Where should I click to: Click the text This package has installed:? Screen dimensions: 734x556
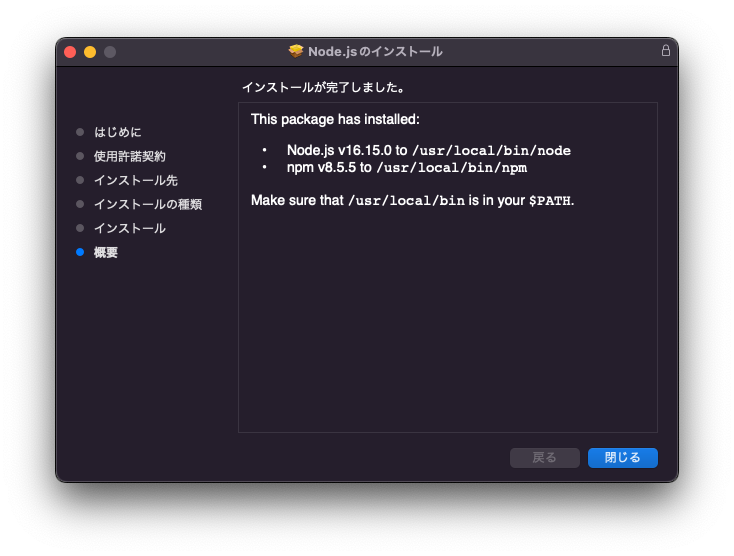(x=335, y=119)
